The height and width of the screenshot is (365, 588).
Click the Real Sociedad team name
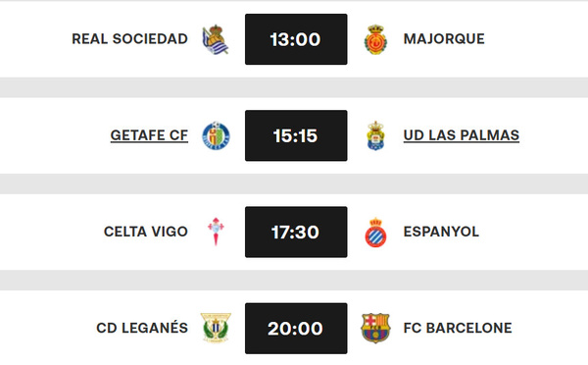pyautogui.click(x=129, y=39)
